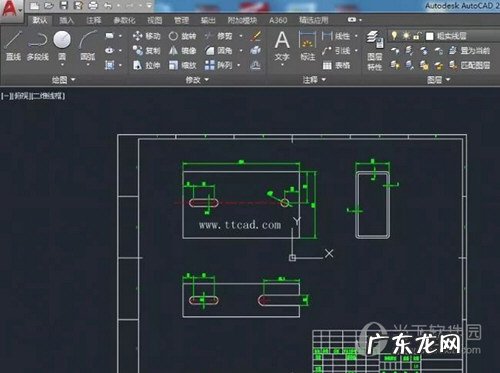500x373 pixels.
Task: Toggle layer lock padlock icon
Action: [417, 35]
